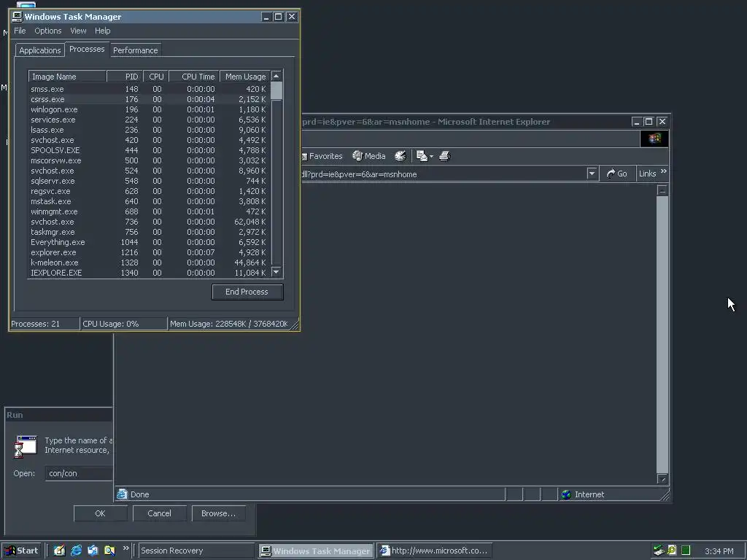This screenshot has width=747, height=560.
Task: Select the services.exe process row
Action: coord(149,120)
